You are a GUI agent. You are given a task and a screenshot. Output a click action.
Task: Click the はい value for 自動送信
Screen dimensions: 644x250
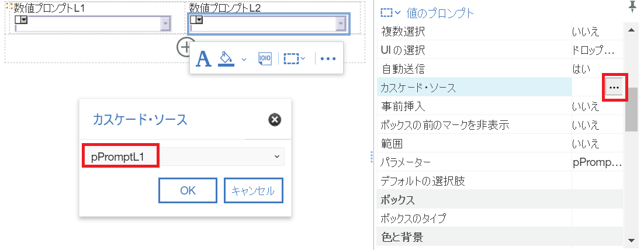click(x=581, y=69)
